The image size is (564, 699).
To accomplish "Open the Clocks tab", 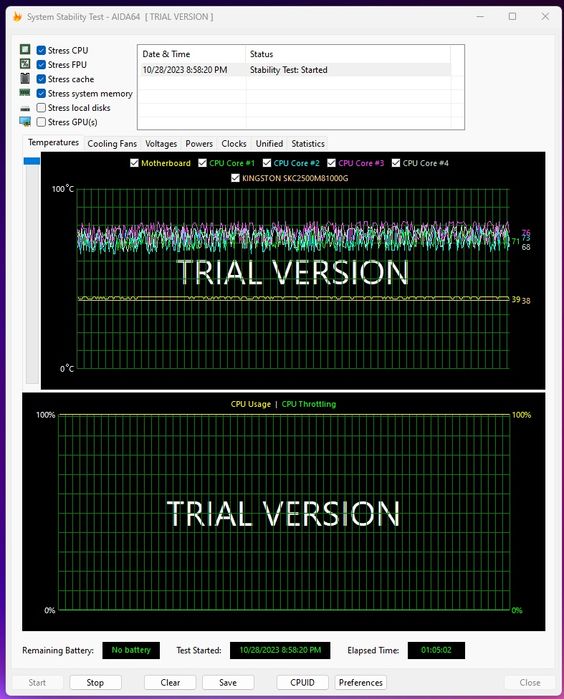I will click(x=234, y=144).
